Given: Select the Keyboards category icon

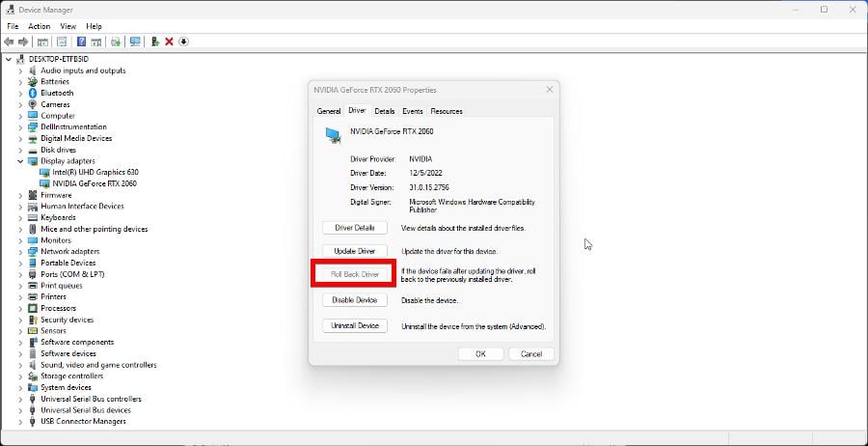Looking at the screenshot, I should pos(33,217).
